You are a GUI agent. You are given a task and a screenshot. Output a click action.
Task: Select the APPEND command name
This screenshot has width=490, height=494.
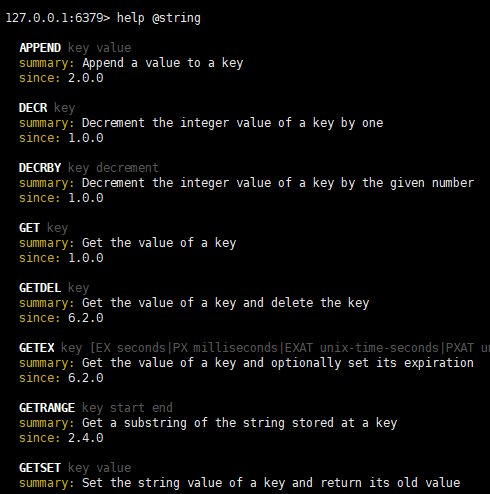tap(40, 48)
